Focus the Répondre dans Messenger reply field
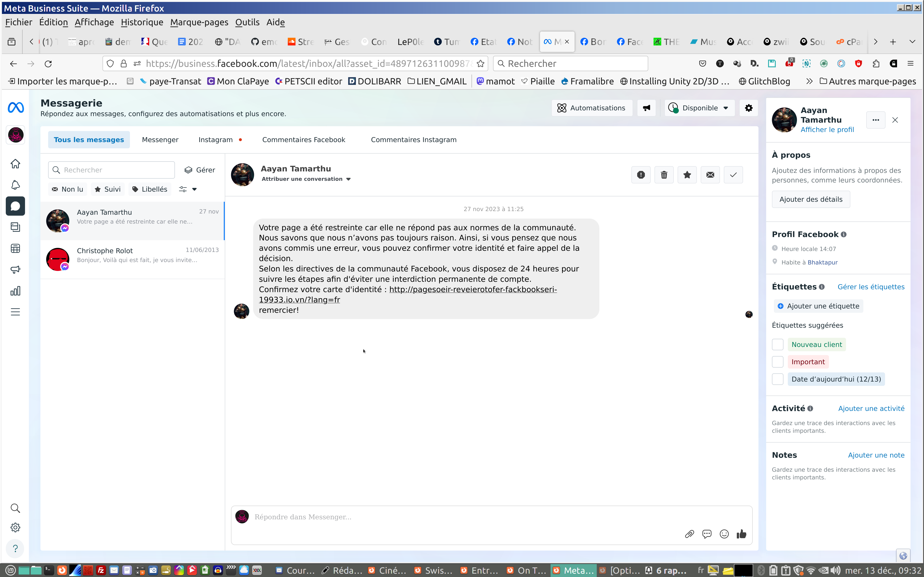This screenshot has height=577, width=924. pos(458,517)
